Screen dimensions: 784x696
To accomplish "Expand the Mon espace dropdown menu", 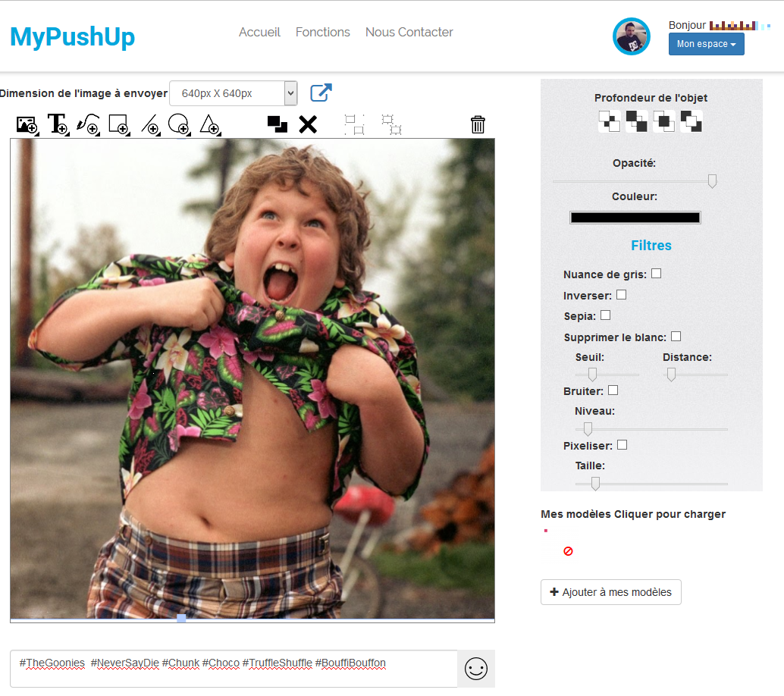I will (x=706, y=44).
